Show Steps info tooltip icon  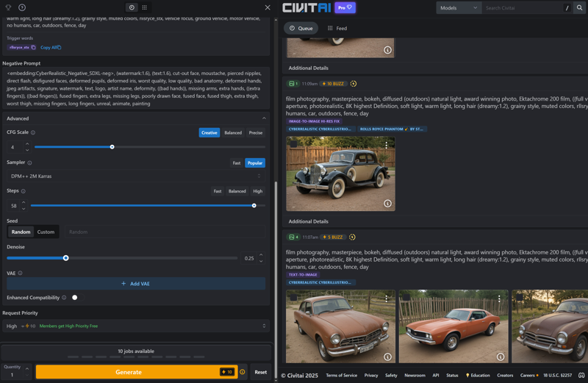click(24, 191)
